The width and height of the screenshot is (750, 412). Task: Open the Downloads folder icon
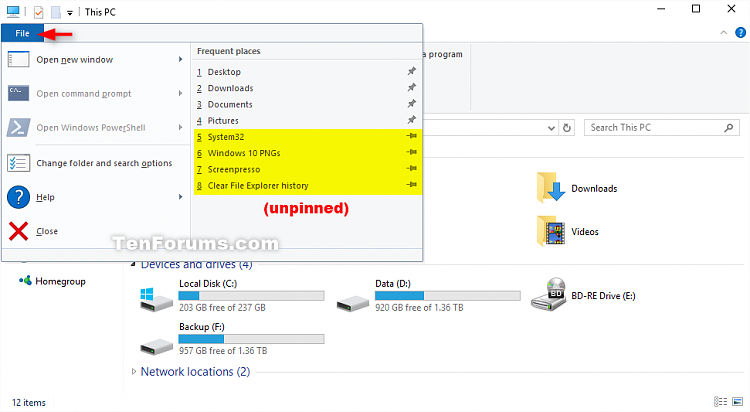pyautogui.click(x=551, y=188)
